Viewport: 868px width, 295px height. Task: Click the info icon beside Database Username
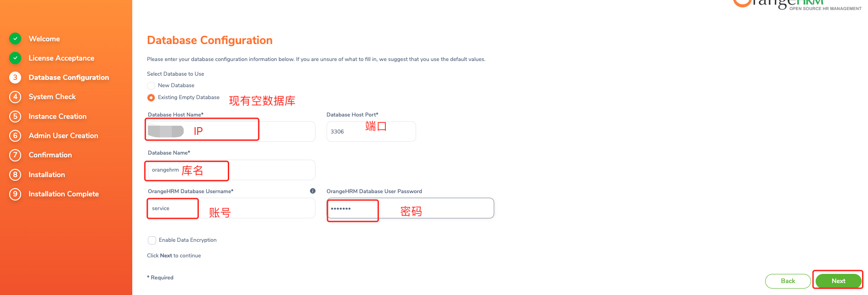click(x=313, y=191)
